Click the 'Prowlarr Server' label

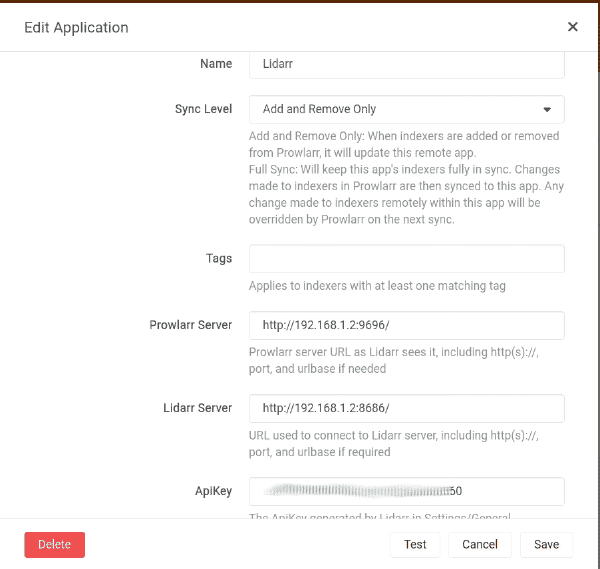pyautogui.click(x=191, y=325)
